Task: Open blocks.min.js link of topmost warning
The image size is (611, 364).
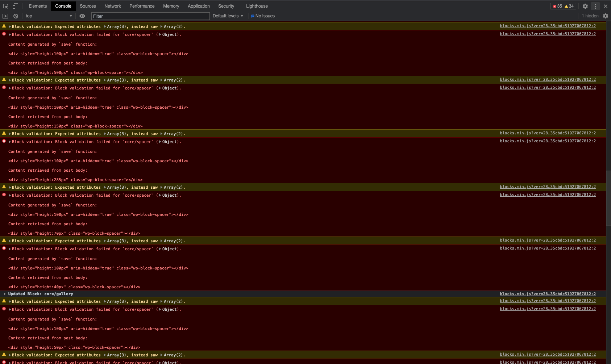Action: [x=548, y=26]
